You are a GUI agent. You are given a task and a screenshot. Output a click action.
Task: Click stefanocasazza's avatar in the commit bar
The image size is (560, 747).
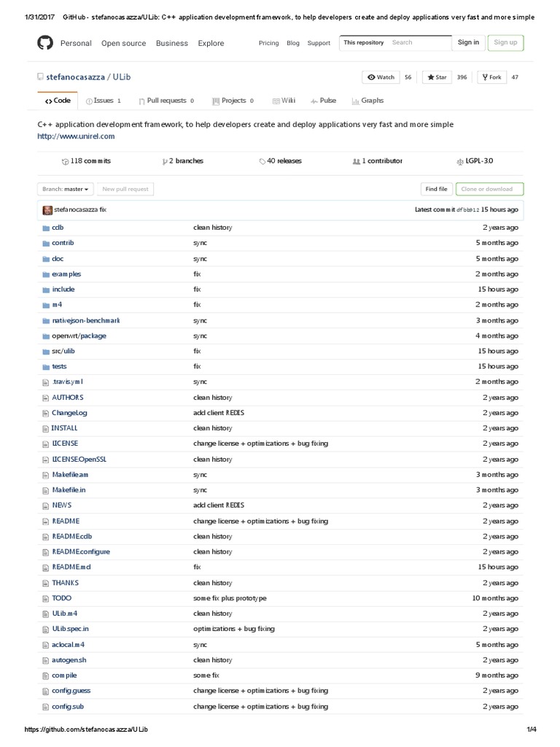tap(47, 210)
